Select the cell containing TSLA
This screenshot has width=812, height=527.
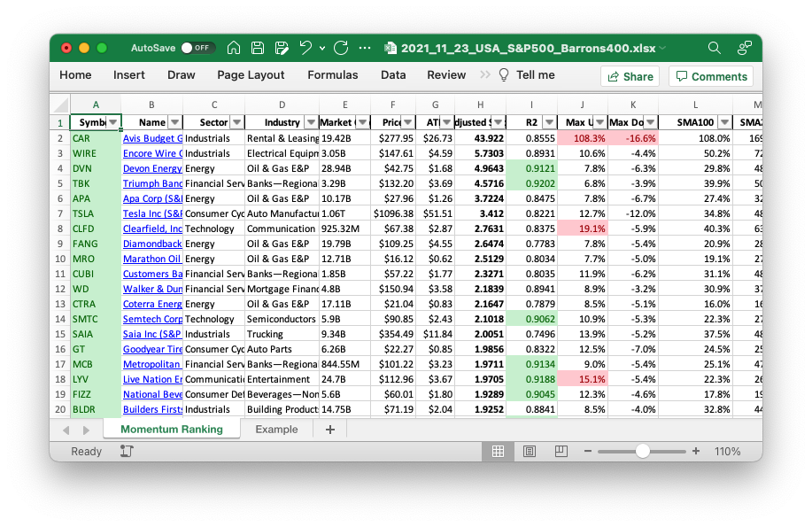[x=96, y=213]
